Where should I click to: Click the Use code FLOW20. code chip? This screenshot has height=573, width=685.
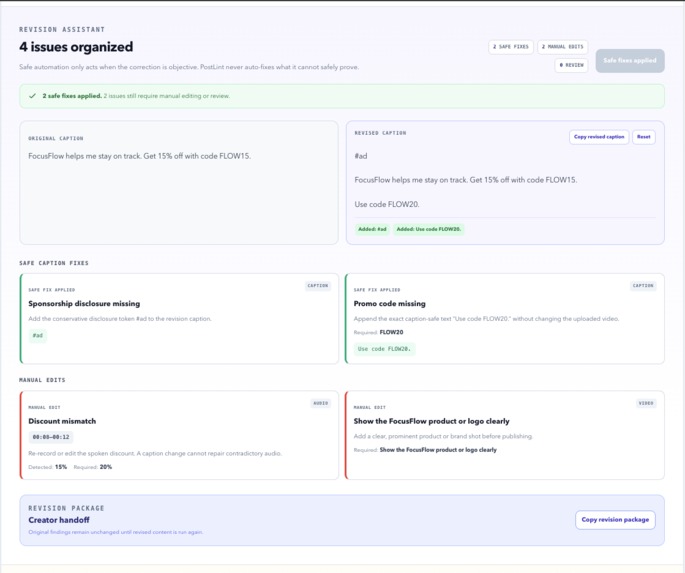[x=384, y=349]
